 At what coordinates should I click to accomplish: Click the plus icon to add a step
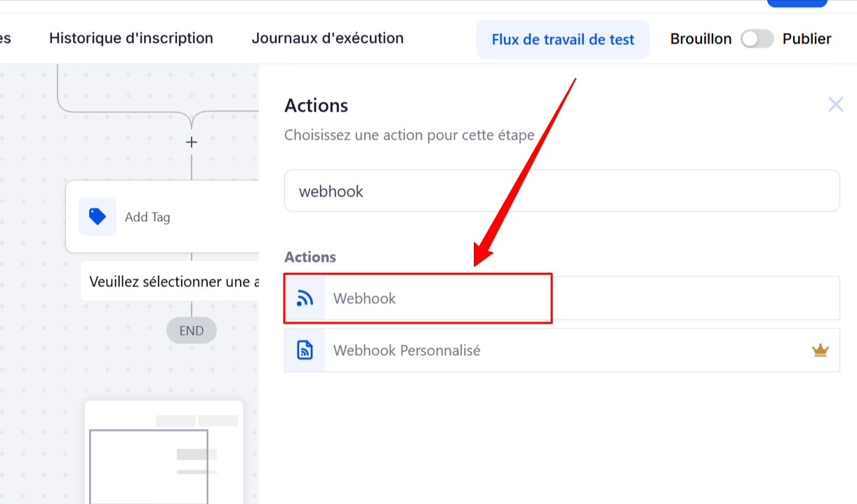click(x=191, y=142)
